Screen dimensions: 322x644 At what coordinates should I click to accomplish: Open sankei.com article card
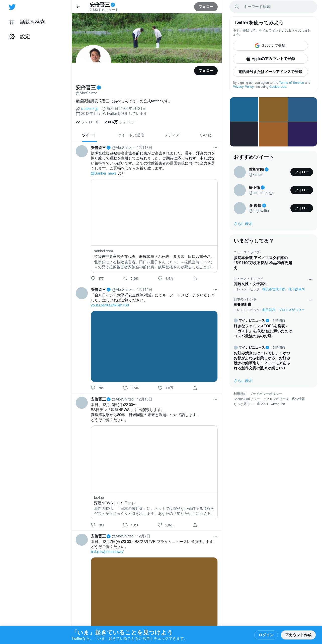pos(154,226)
